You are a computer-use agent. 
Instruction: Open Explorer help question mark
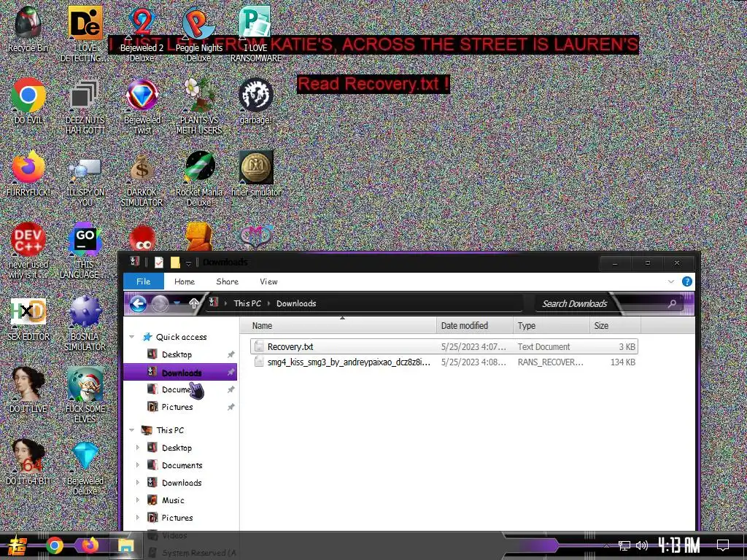tap(687, 281)
